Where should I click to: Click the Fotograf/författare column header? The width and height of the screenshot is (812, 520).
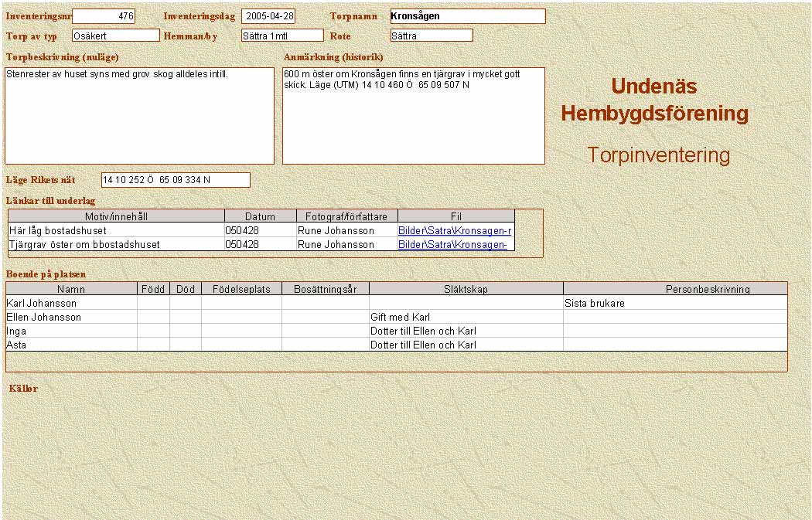(346, 216)
